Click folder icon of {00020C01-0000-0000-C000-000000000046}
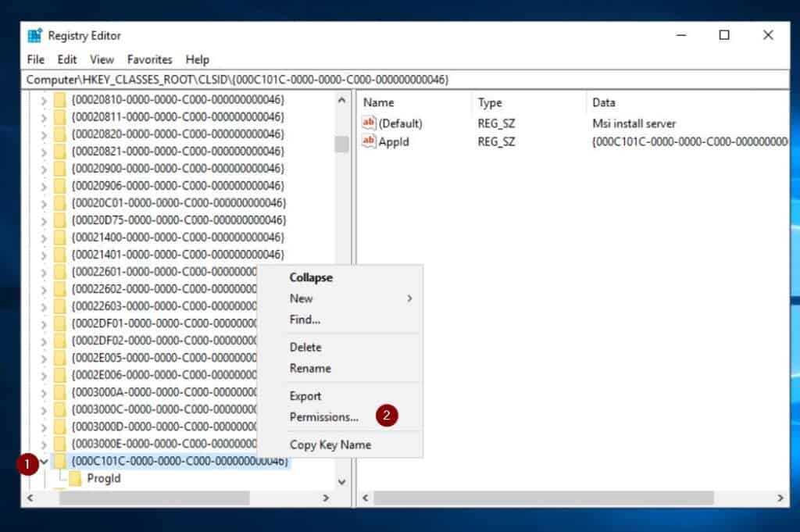The image size is (800, 532). [x=60, y=203]
